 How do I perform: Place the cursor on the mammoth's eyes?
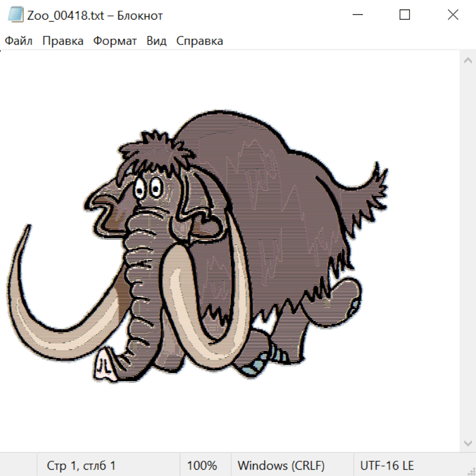point(148,188)
